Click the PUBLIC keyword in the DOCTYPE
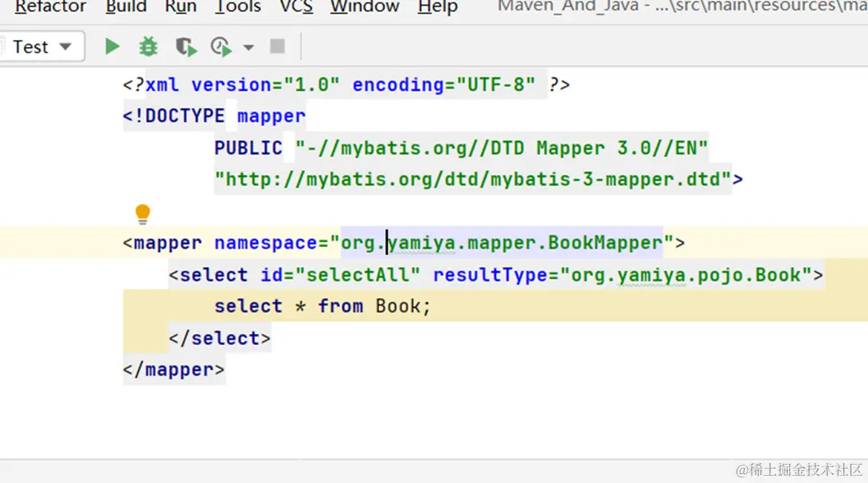 tap(248, 148)
